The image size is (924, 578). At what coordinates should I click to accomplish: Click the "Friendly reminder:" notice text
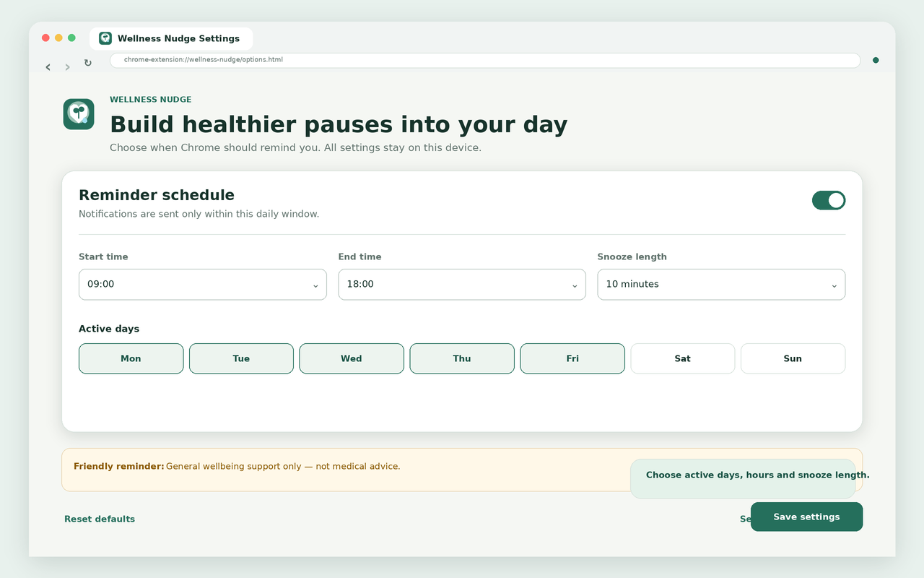pyautogui.click(x=119, y=467)
